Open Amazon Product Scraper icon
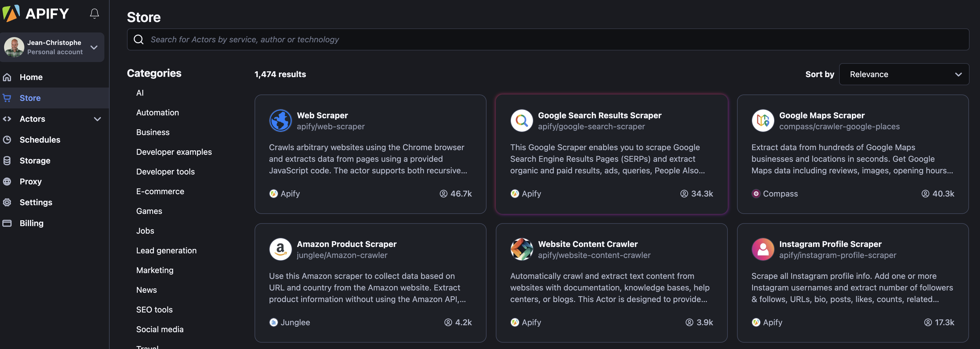This screenshot has width=980, height=349. pyautogui.click(x=280, y=249)
